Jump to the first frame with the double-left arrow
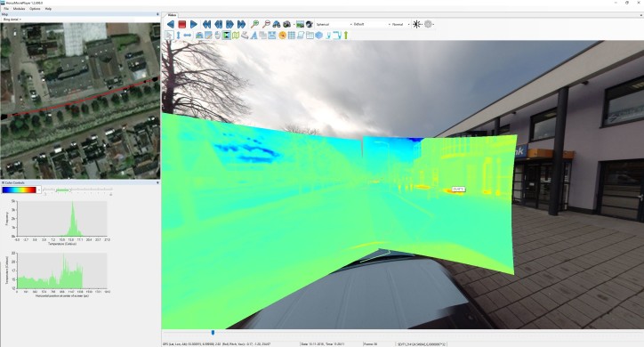This screenshot has width=644, height=347. tap(206, 24)
